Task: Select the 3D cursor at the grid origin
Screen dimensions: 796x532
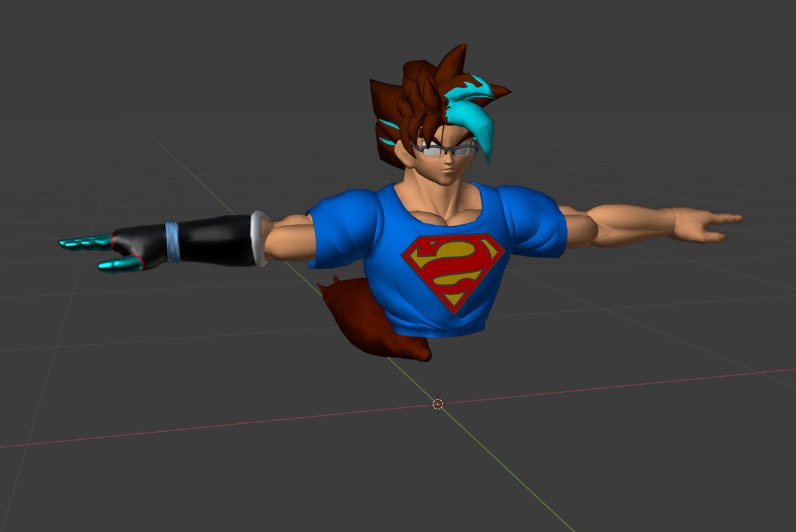Action: coord(438,404)
